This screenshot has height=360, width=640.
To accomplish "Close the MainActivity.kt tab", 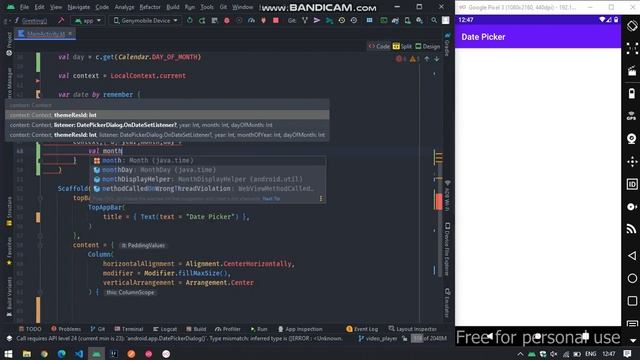I will (70, 34).
